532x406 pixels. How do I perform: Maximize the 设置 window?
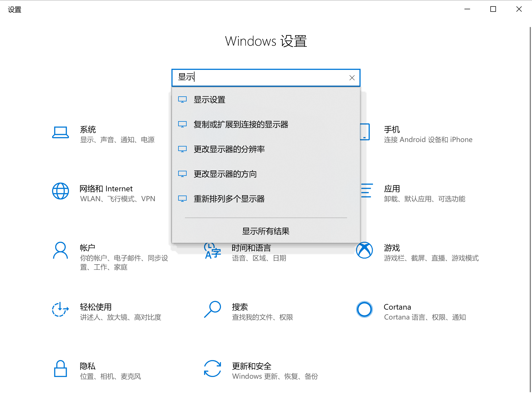[x=493, y=9]
